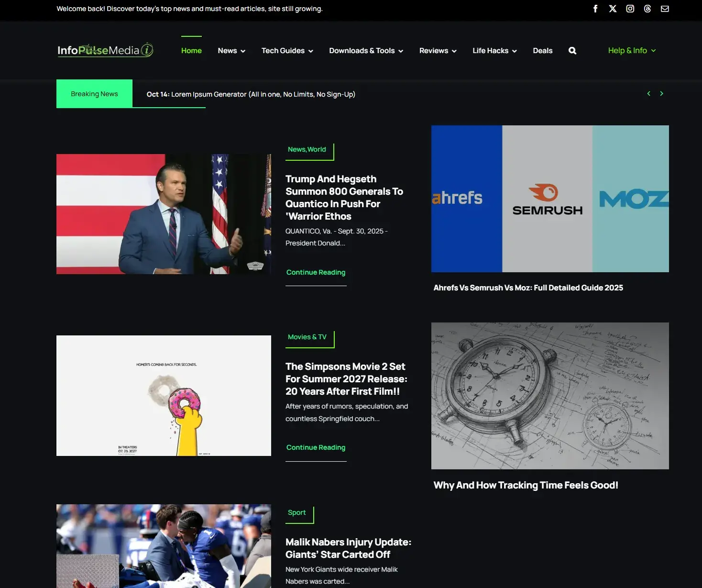This screenshot has width=702, height=588.
Task: Click the search magnifier icon
Action: point(572,50)
